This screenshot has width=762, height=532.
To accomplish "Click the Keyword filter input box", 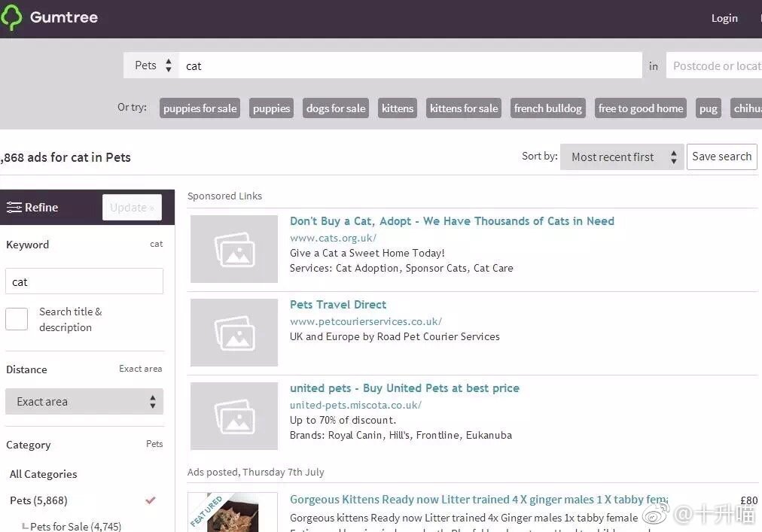I will (84, 281).
